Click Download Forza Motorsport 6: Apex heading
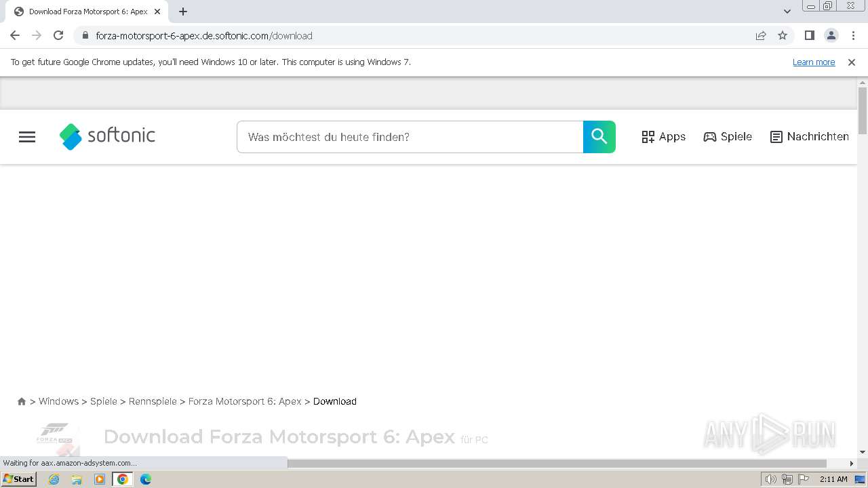Image resolution: width=868 pixels, height=488 pixels. pyautogui.click(x=279, y=437)
